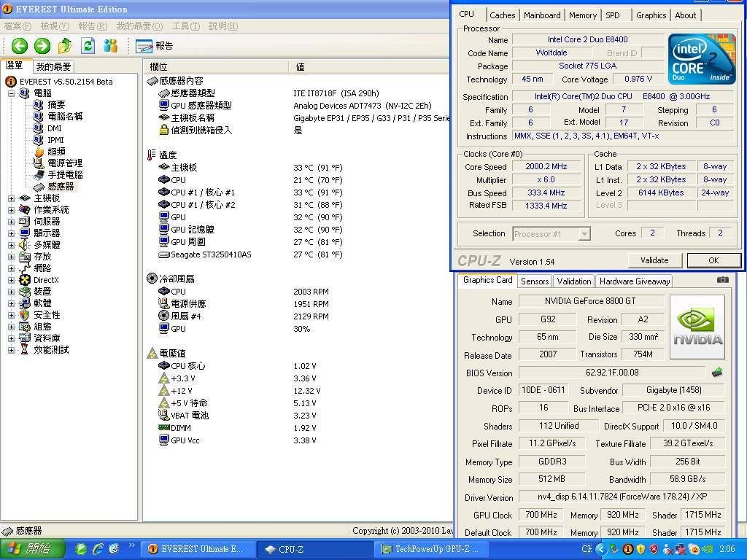Screen dimensions: 747x560
Task: Switch to the Mainboard tab in CPU-Z
Action: click(542, 15)
